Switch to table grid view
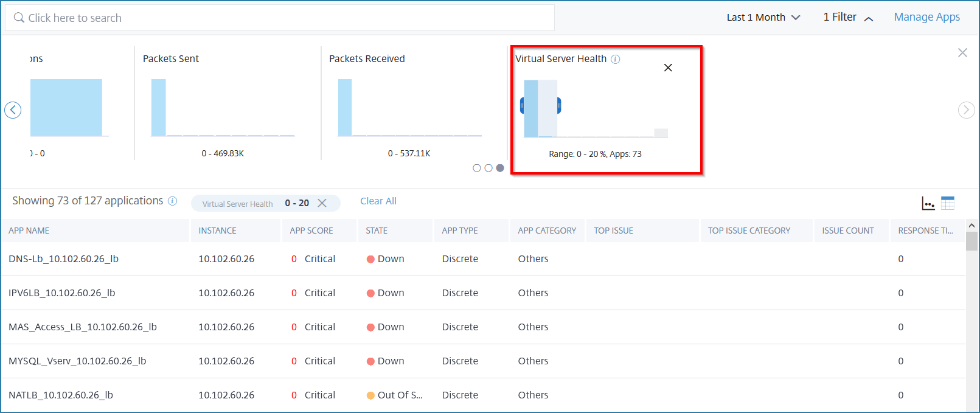 pos(948,203)
